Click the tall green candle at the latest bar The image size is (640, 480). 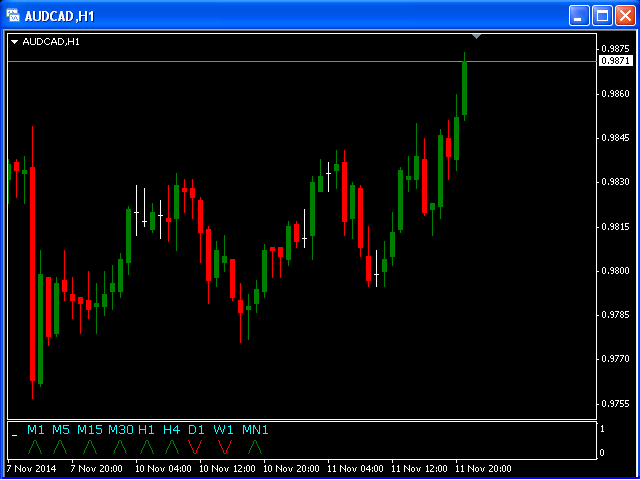(x=465, y=90)
